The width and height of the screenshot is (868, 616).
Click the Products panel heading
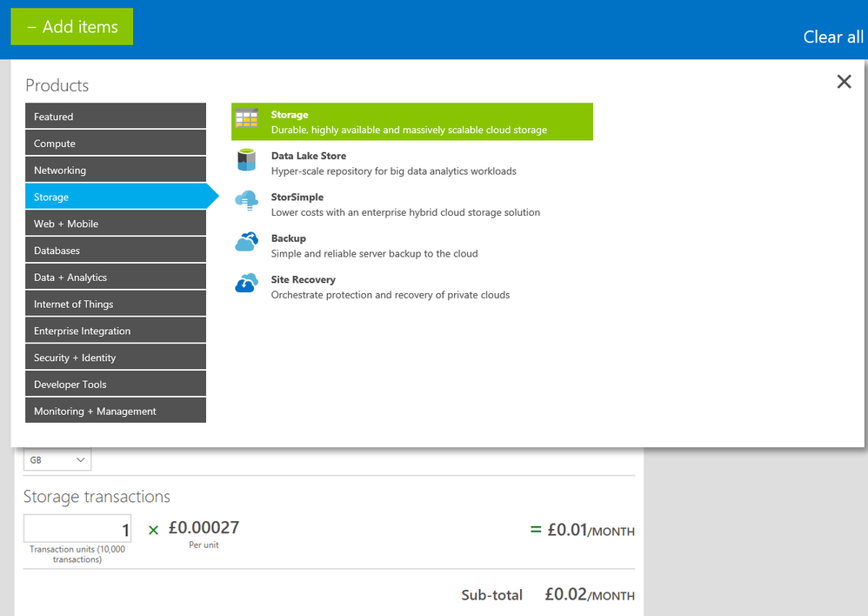[57, 85]
